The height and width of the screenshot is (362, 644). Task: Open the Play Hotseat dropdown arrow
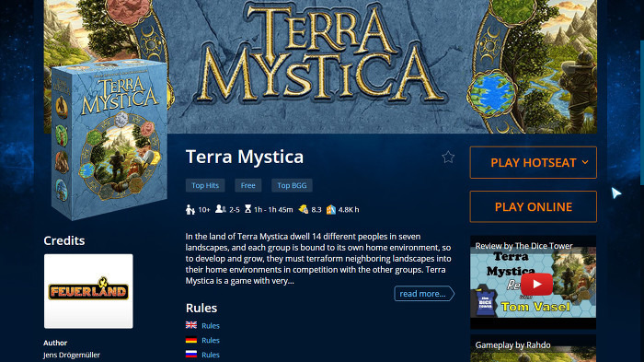[x=585, y=162]
